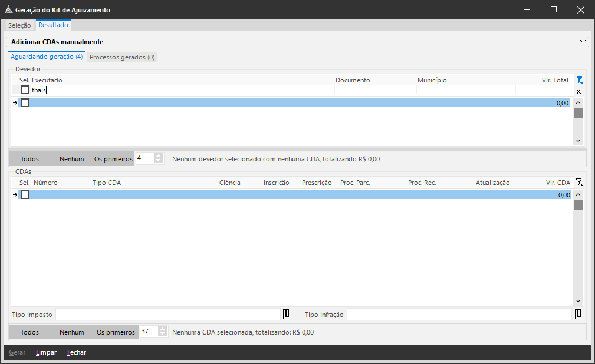Click the row arrow indicator in the CDAs grid
The width and height of the screenshot is (595, 364).
(x=15, y=194)
